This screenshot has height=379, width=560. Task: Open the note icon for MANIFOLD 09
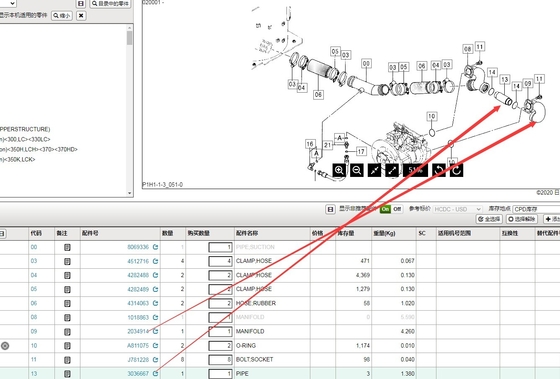tap(67, 332)
